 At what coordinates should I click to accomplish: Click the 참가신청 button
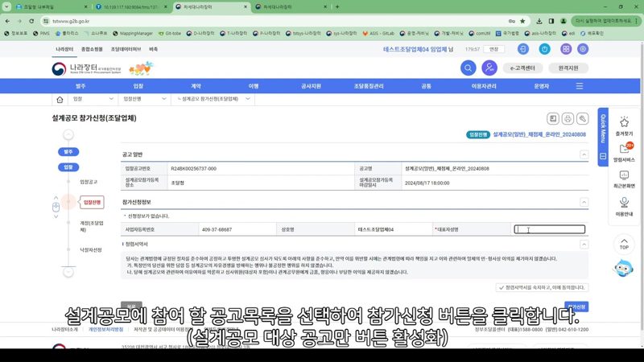tap(576, 306)
